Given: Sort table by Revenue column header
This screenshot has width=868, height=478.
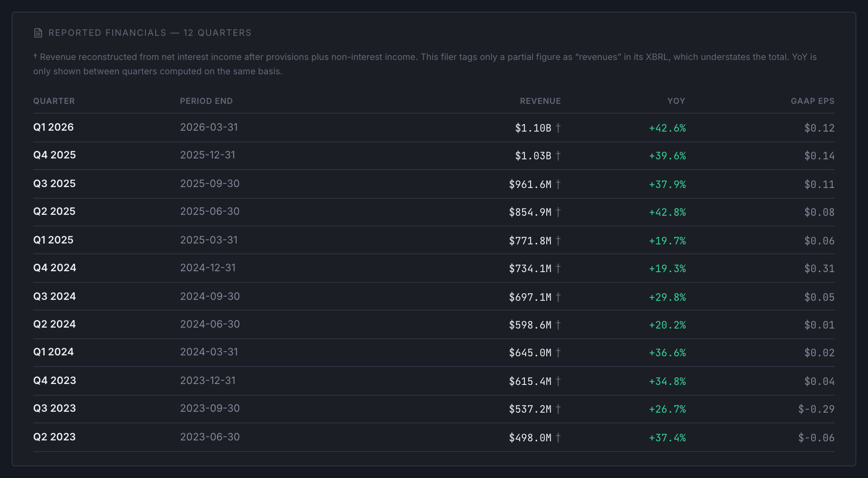Looking at the screenshot, I should click(x=540, y=101).
